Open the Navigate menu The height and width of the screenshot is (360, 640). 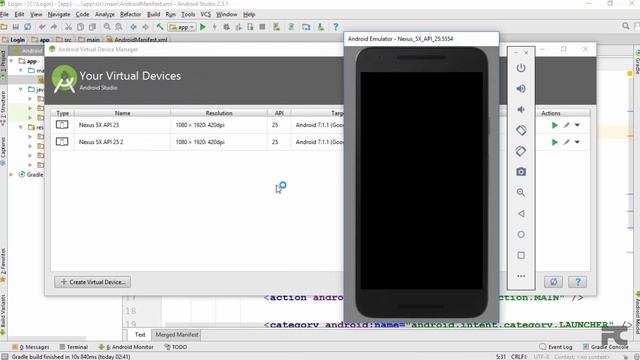point(59,14)
